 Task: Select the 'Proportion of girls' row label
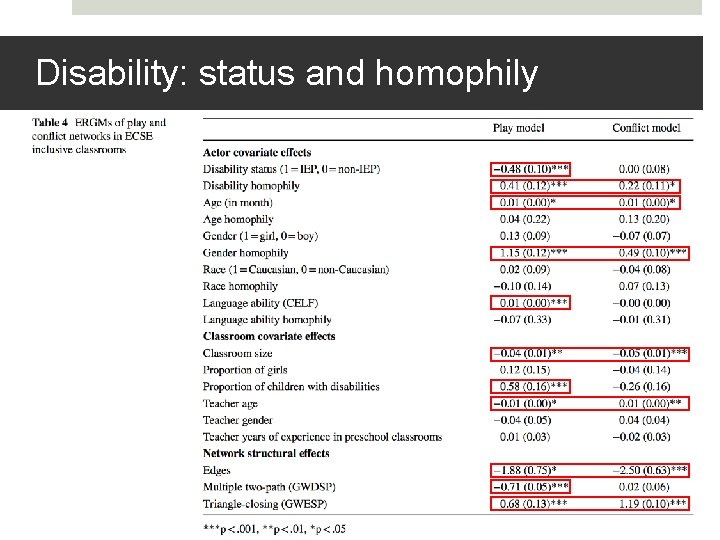tap(245, 370)
